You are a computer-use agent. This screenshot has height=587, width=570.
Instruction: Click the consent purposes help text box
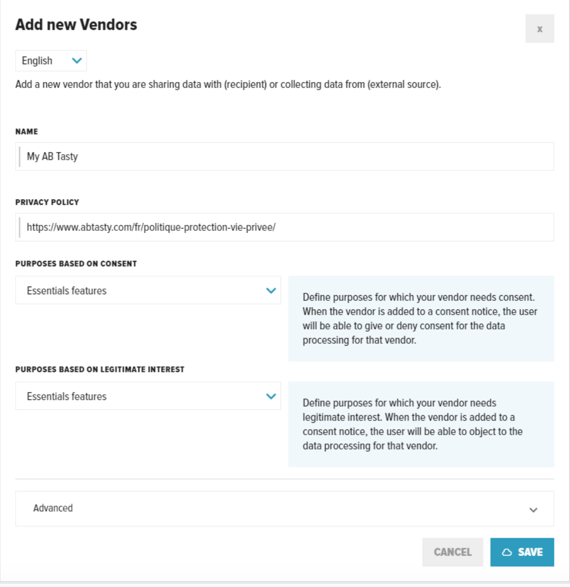click(x=421, y=319)
